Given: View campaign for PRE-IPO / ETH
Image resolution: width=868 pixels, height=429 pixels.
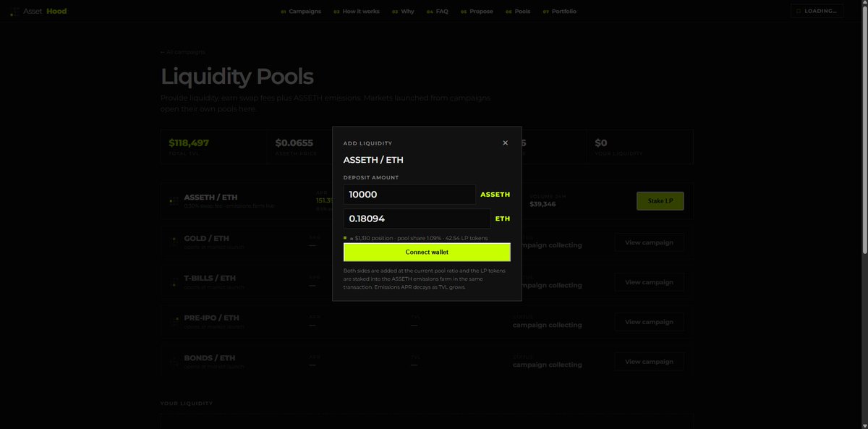Looking at the screenshot, I should point(649,322).
